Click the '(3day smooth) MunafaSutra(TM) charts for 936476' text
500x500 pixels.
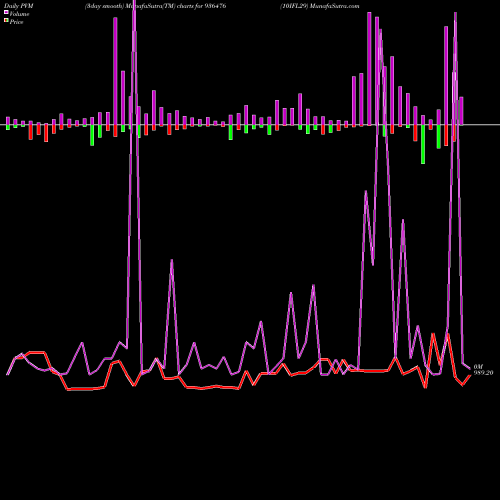[155, 6]
